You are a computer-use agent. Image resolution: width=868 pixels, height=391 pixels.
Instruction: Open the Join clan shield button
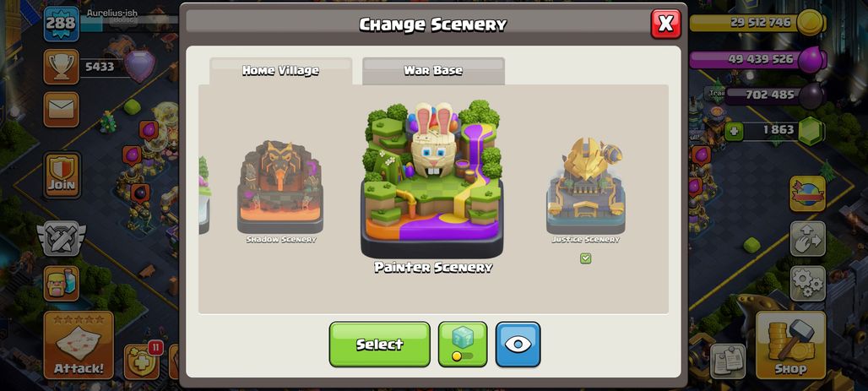point(62,175)
